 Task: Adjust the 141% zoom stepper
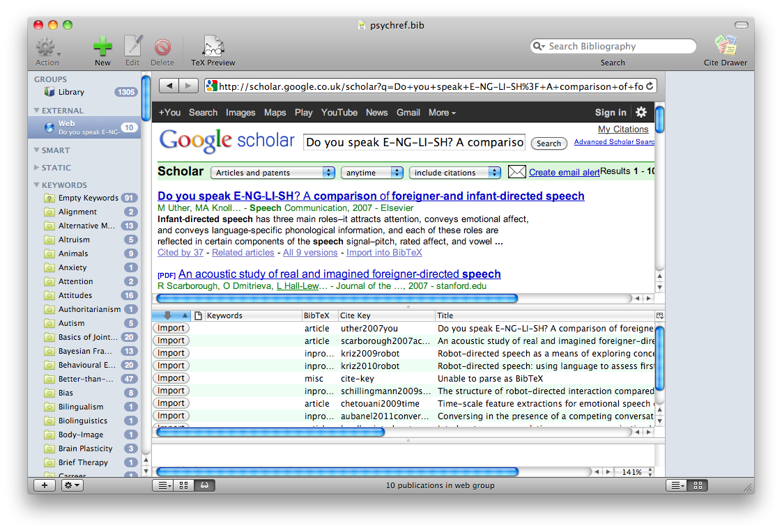point(650,471)
